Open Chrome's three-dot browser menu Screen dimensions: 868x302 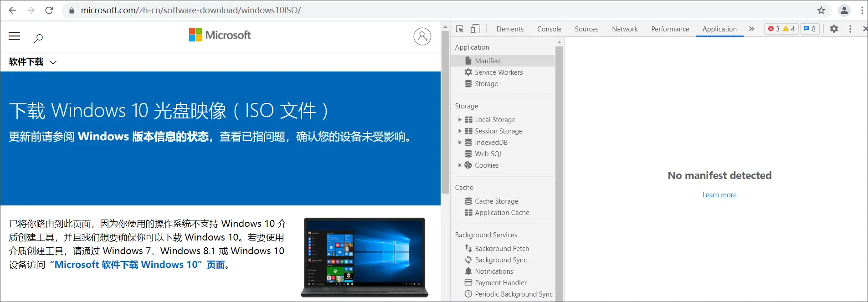(862, 10)
